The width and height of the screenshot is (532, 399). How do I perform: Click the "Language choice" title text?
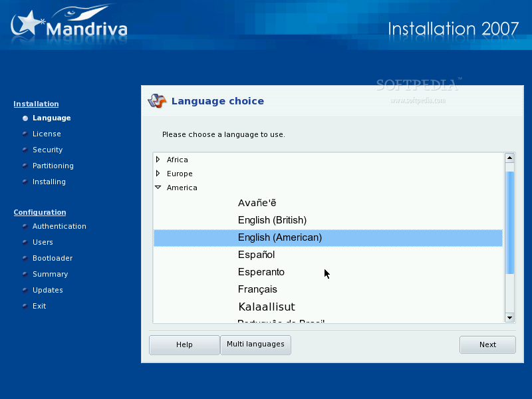tap(217, 101)
